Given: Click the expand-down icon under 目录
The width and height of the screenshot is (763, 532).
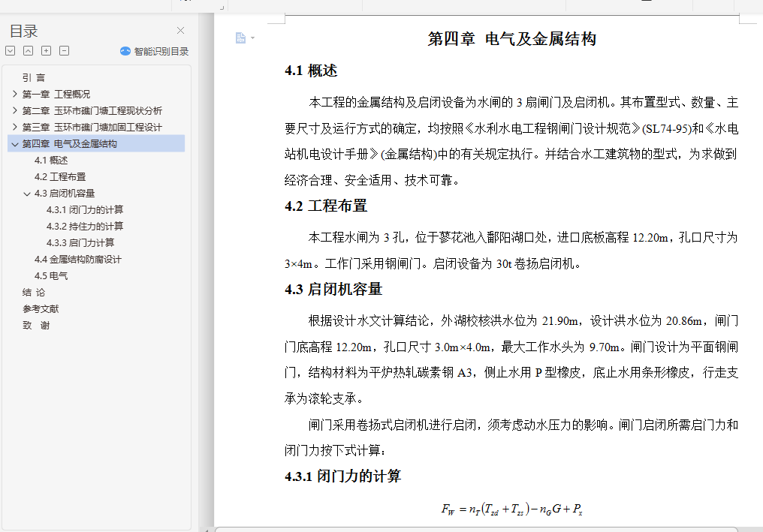Looking at the screenshot, I should (x=11, y=50).
